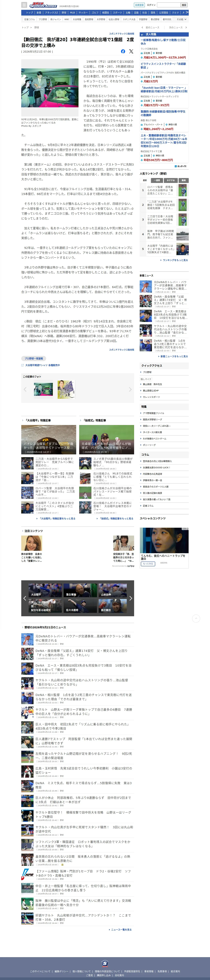Viewport: 210px width, 980px height.
Task: Open 競馬 in the main navigation
Action: (x=153, y=13)
